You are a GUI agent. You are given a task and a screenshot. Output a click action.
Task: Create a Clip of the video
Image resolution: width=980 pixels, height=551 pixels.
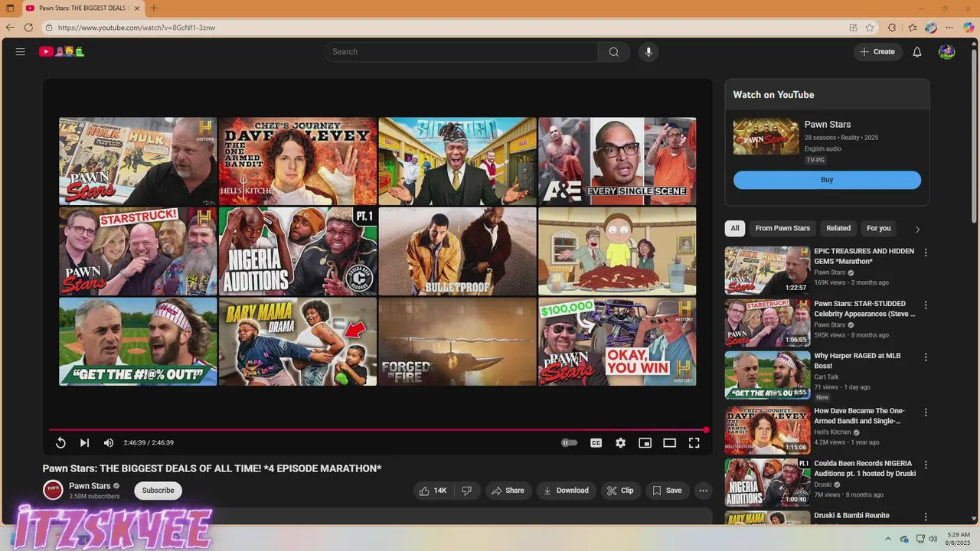click(x=620, y=491)
